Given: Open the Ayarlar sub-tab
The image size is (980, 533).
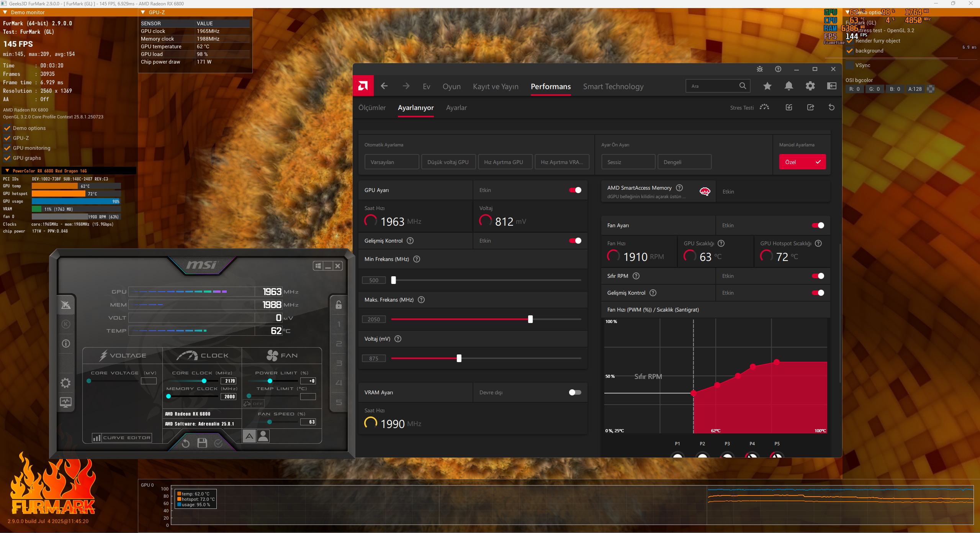Looking at the screenshot, I should pyautogui.click(x=456, y=108).
